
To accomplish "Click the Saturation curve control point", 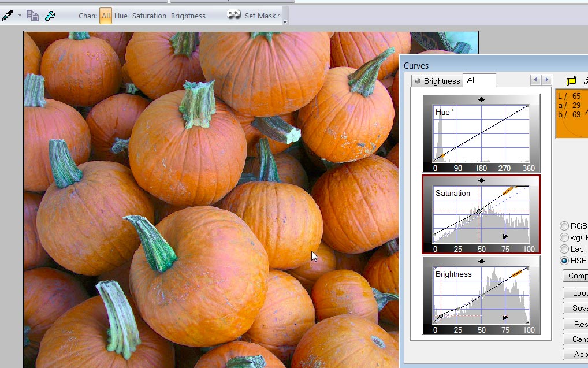I will 479,211.
